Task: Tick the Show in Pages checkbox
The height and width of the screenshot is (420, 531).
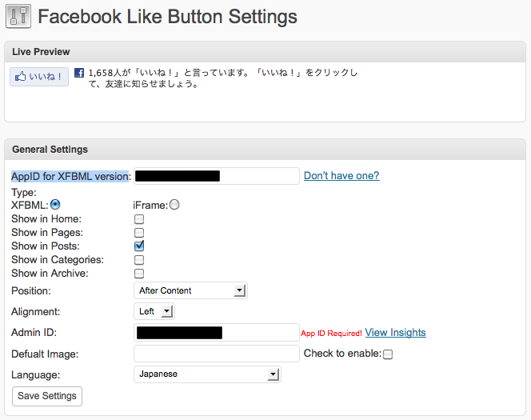Action: (139, 233)
